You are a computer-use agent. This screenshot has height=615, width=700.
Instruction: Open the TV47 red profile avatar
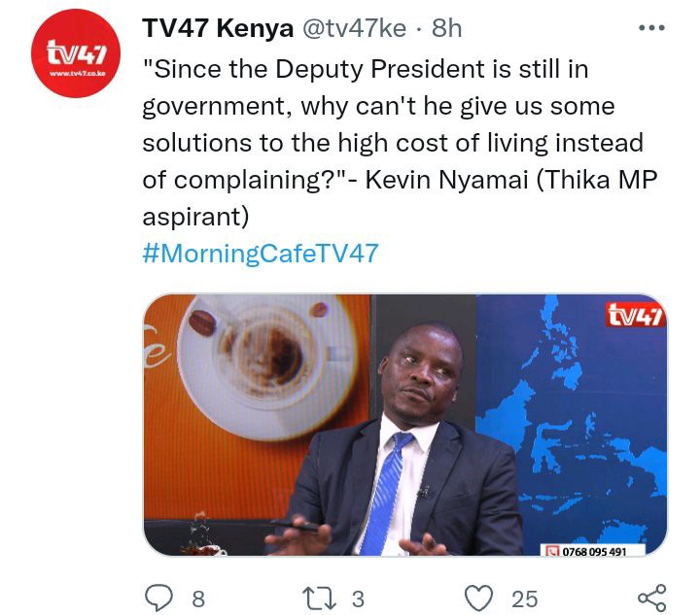[76, 53]
